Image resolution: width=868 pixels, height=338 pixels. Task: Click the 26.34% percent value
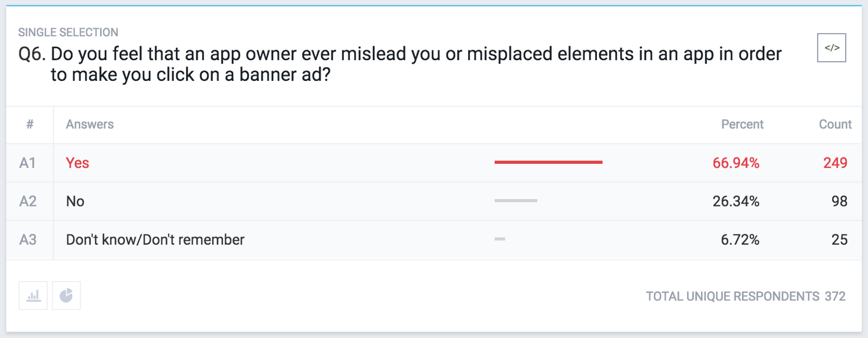736,201
